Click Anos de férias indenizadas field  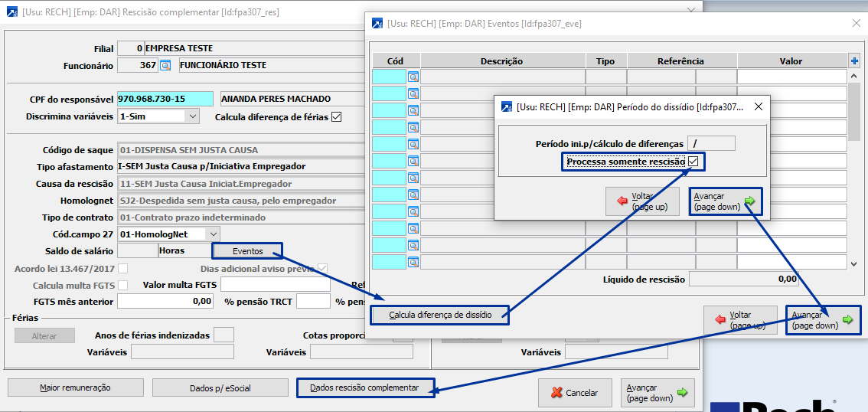(x=224, y=335)
